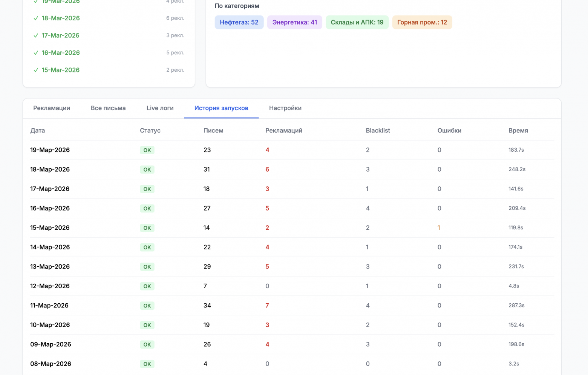Select the 15-Мар-2026 run history row
This screenshot has width=588, height=375.
[50, 228]
